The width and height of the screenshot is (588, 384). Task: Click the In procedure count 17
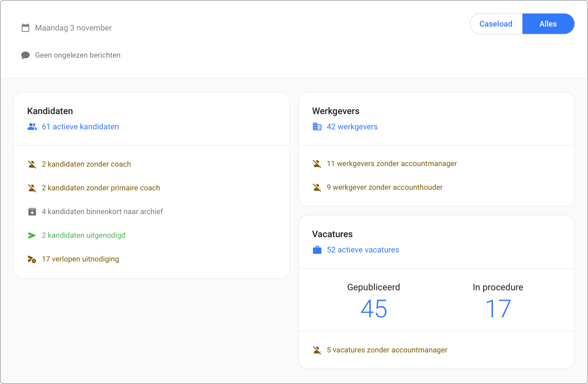tap(498, 309)
